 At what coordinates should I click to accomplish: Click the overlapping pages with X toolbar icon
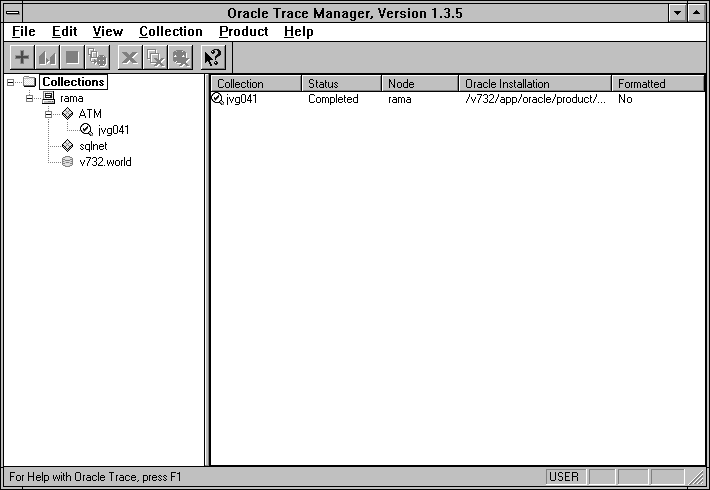point(155,58)
